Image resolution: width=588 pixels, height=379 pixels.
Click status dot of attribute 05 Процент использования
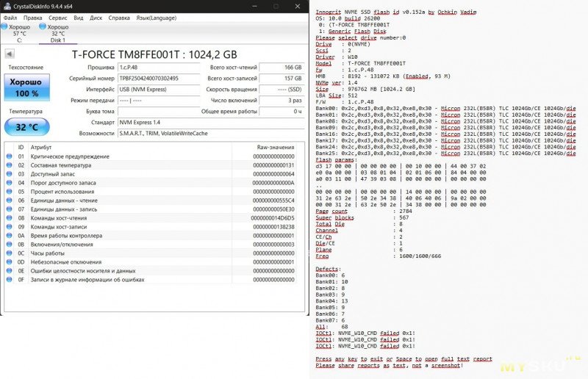click(10, 192)
